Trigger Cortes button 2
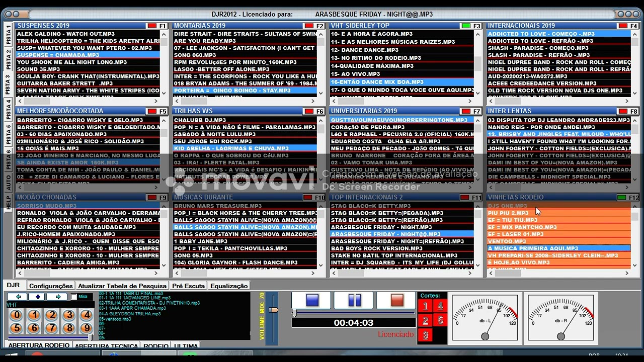 tap(425, 320)
